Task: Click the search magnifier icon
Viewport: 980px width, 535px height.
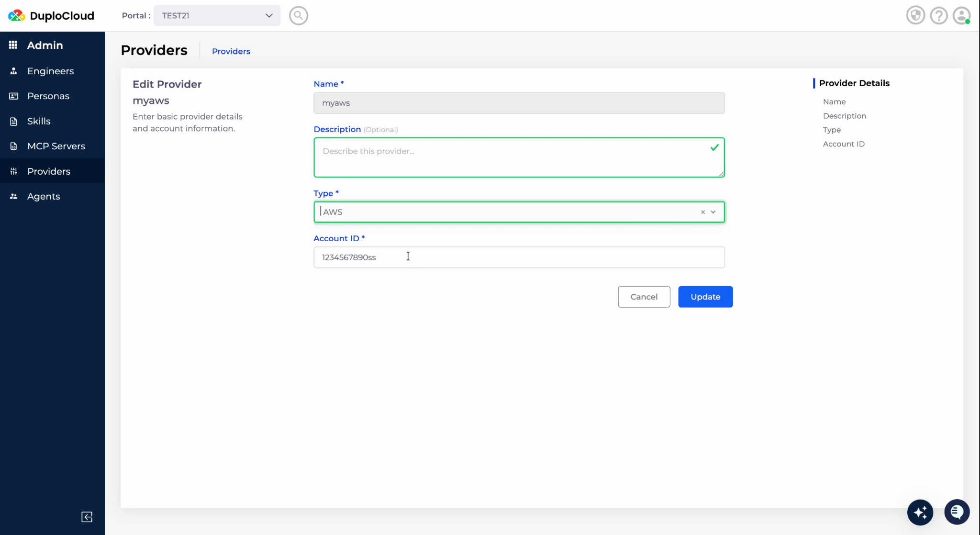Action: coord(298,16)
